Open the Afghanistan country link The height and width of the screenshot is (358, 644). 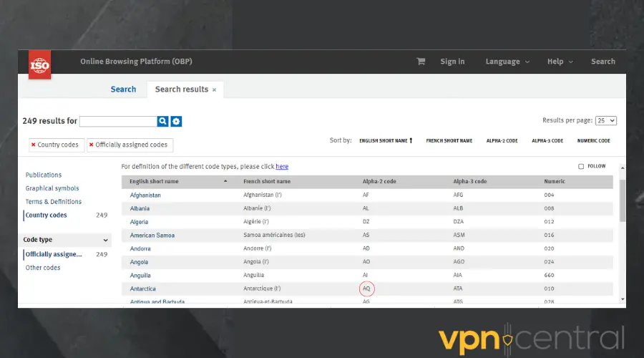(145, 195)
